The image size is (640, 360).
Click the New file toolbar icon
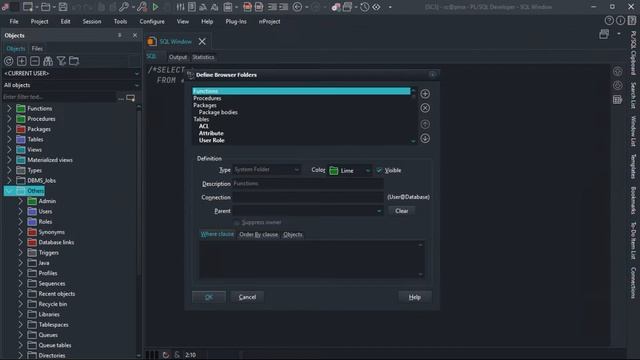[28, 7]
